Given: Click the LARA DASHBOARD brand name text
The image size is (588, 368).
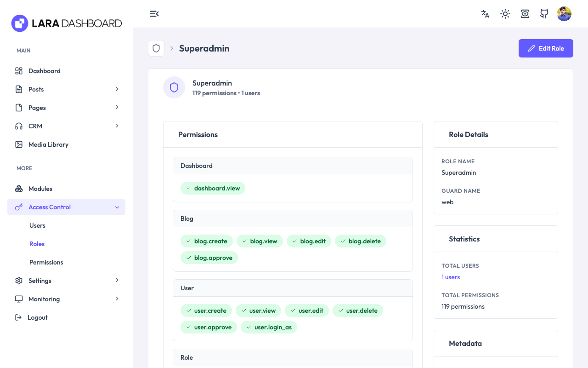Looking at the screenshot, I should (x=77, y=23).
